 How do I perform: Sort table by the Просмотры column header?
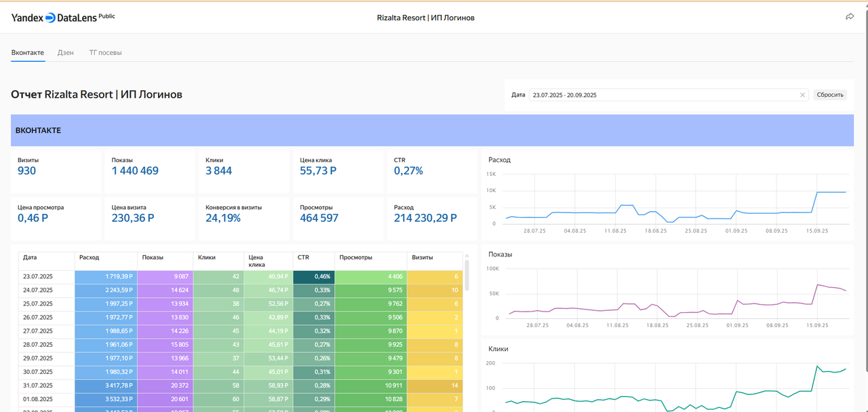pos(371,261)
